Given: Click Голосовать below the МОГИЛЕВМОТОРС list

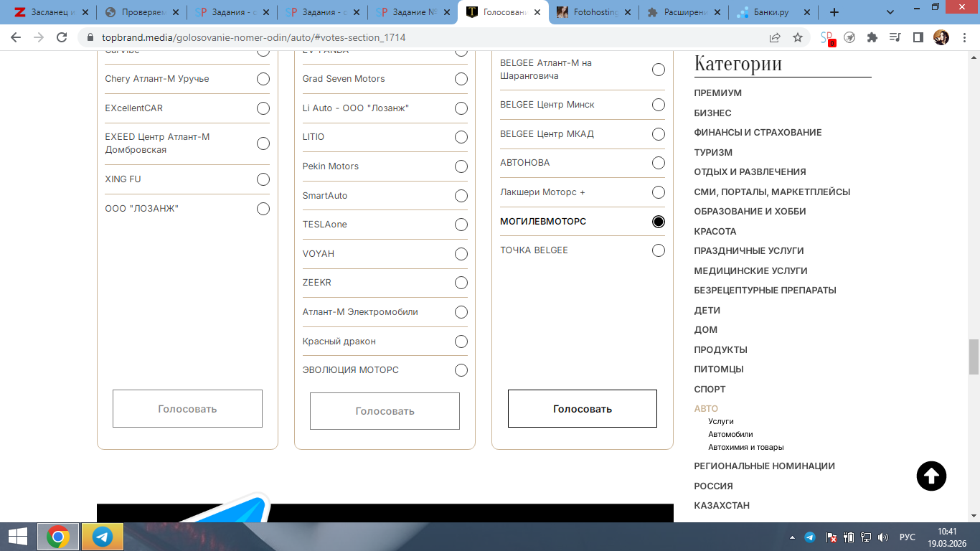Looking at the screenshot, I should 583,409.
